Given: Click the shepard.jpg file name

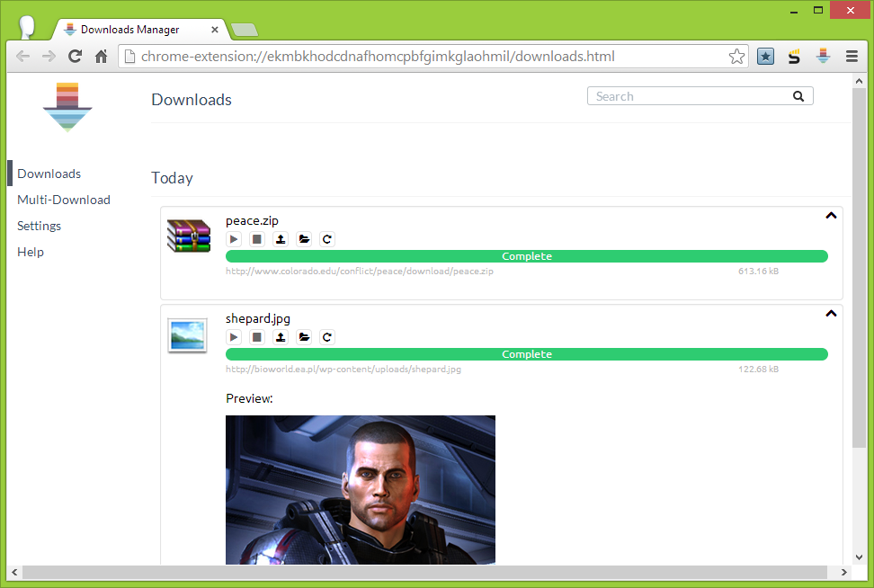Looking at the screenshot, I should point(257,318).
